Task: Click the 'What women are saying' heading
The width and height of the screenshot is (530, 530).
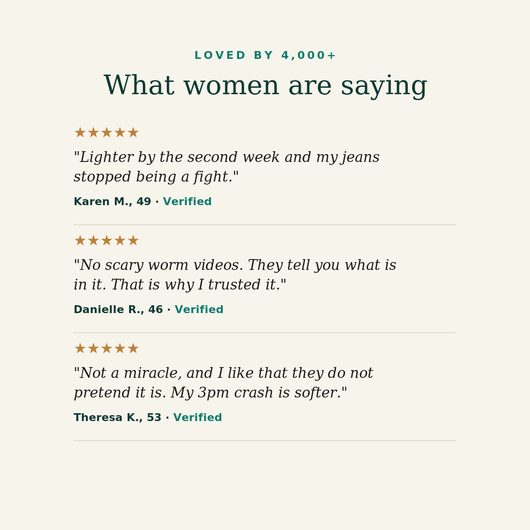Action: click(265, 86)
